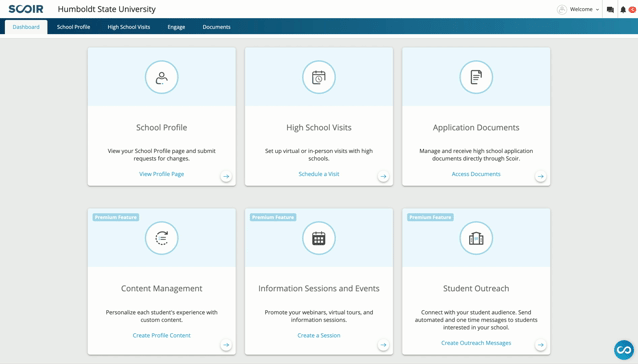Click the High School Visits calendar-clock icon
638x364 pixels.
pos(319,77)
